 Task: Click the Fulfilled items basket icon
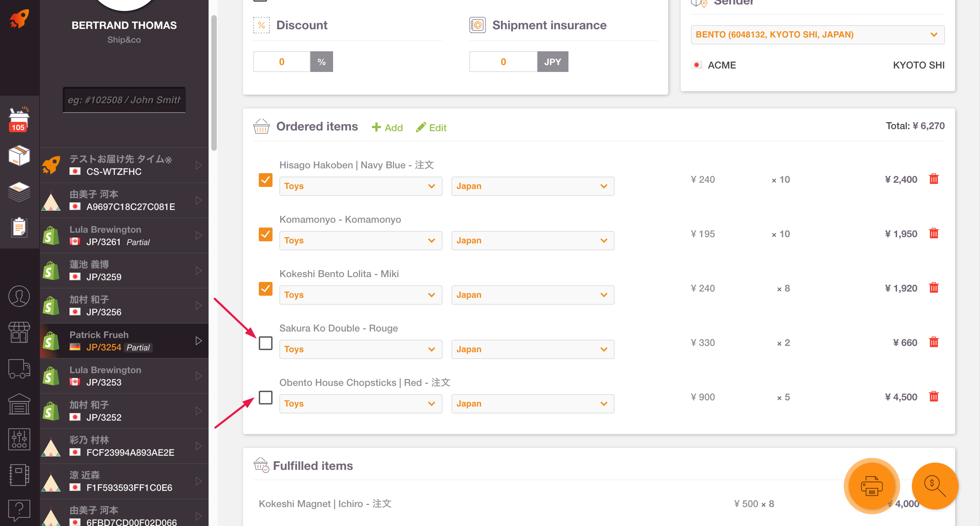[262, 465]
